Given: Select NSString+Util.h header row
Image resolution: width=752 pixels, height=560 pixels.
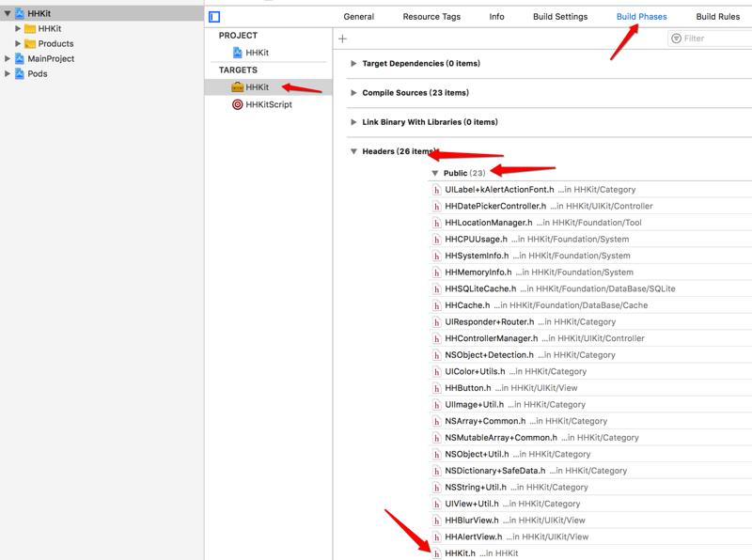Looking at the screenshot, I should coord(590,488).
